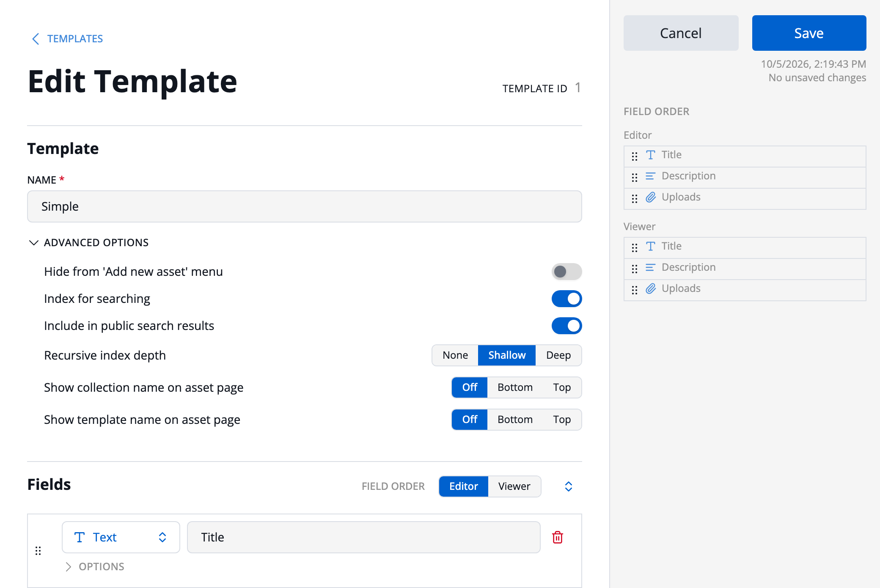This screenshot has width=880, height=588.
Task: Save the template
Action: (x=809, y=33)
